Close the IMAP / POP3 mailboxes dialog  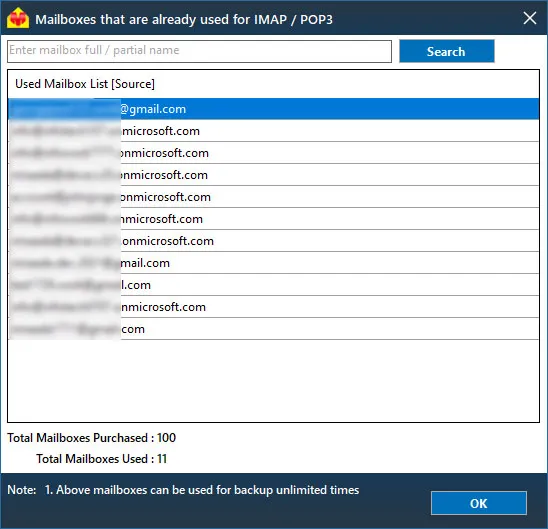(x=530, y=18)
